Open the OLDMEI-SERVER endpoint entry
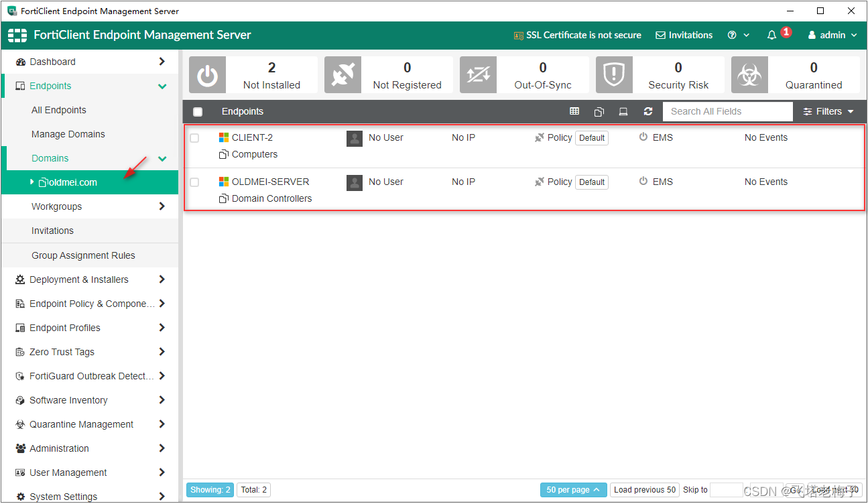This screenshot has height=504, width=868. [270, 182]
